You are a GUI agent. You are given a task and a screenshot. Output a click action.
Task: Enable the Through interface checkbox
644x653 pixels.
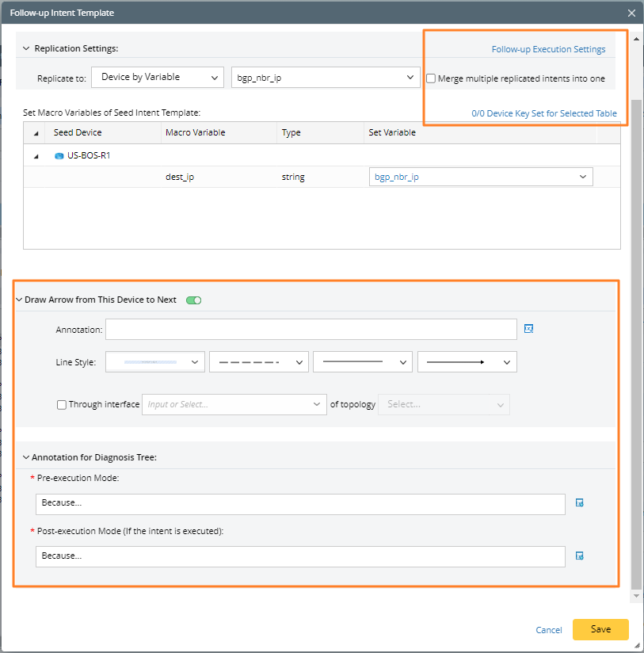coord(62,404)
